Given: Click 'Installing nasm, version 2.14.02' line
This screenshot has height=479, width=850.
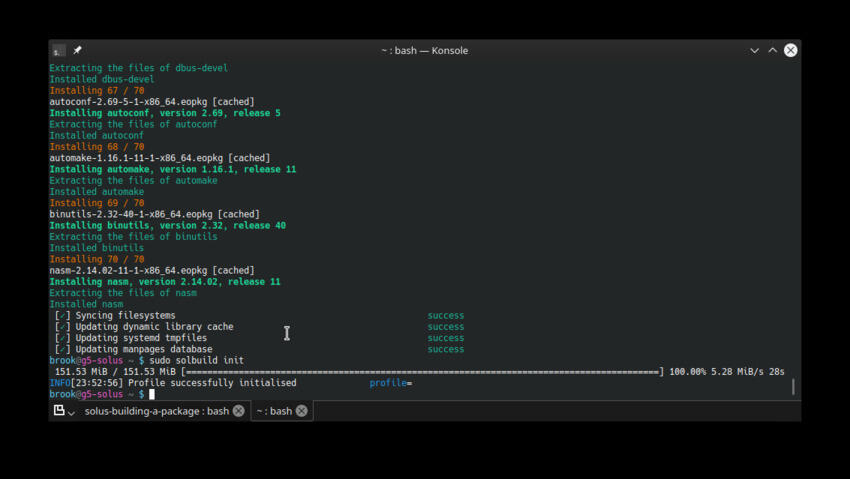Looking at the screenshot, I should point(165,282).
